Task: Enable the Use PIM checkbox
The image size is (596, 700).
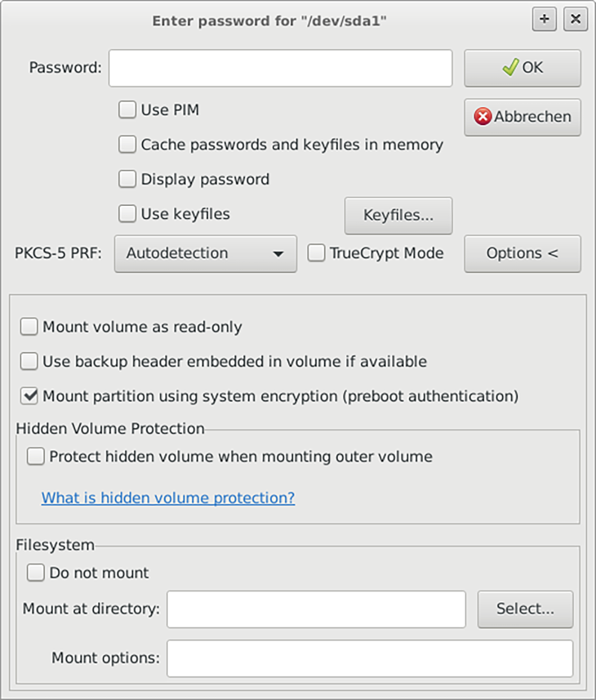Action: [127, 110]
